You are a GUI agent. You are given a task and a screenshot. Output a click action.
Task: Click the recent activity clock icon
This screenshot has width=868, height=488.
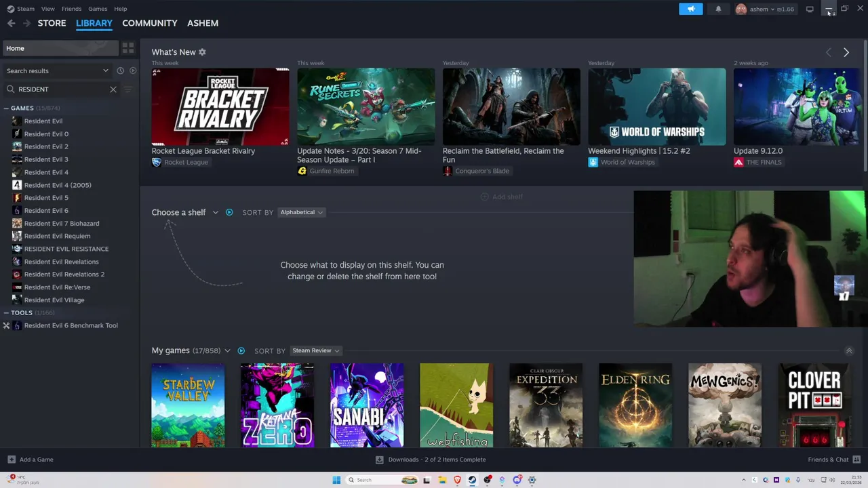(x=120, y=70)
